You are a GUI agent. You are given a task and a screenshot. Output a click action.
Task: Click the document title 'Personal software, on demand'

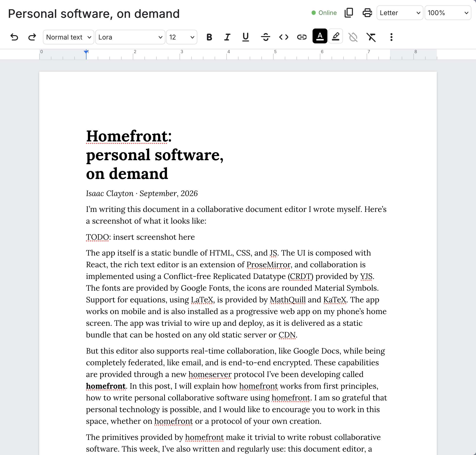[x=94, y=14]
